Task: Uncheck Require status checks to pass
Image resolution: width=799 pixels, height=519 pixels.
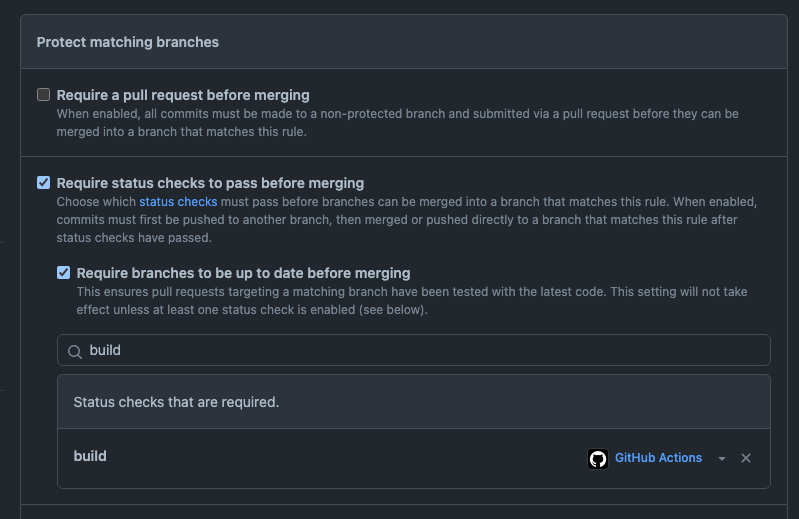Action: (x=43, y=182)
